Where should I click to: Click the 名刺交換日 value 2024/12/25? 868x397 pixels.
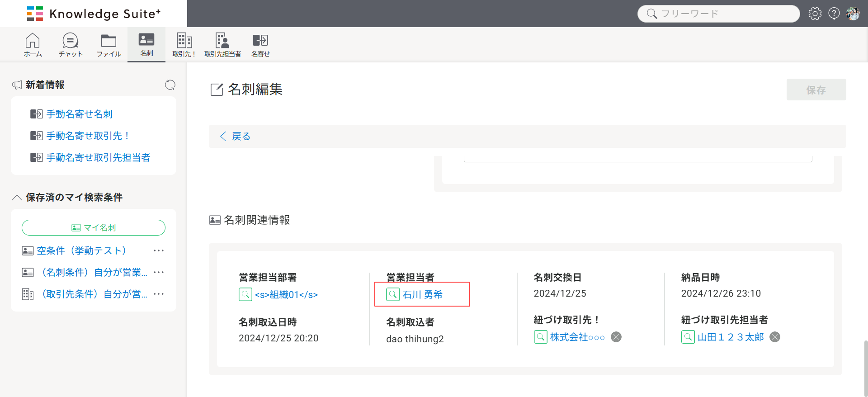point(560,293)
